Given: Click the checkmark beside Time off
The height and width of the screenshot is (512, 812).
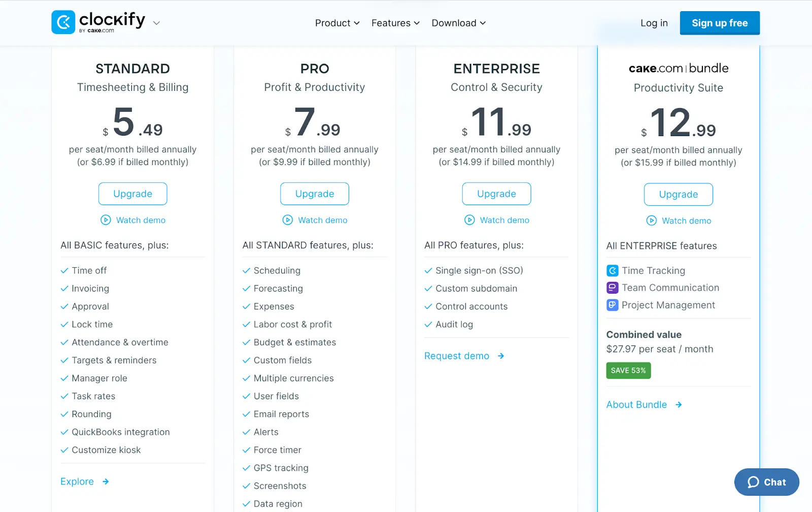Looking at the screenshot, I should [64, 271].
